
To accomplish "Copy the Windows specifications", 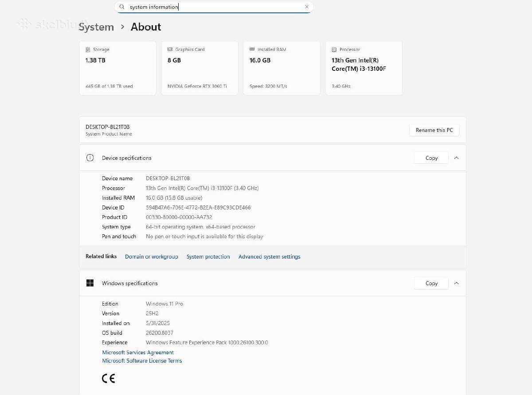I will pyautogui.click(x=431, y=283).
